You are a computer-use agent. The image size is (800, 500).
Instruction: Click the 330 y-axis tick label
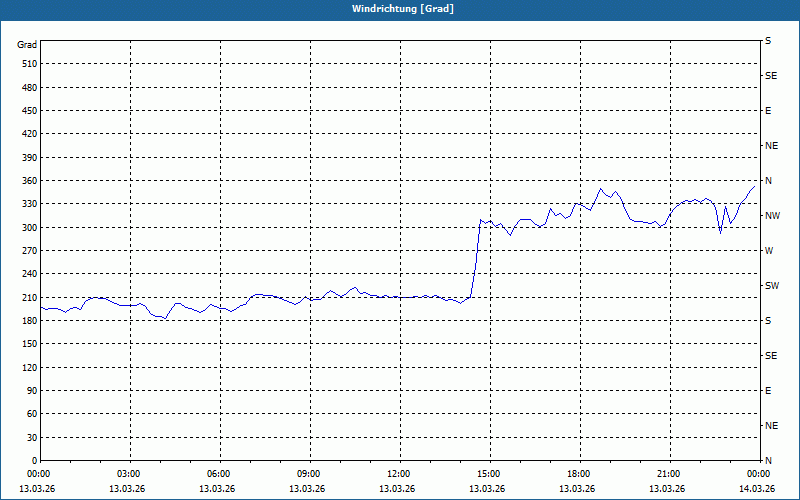point(30,204)
